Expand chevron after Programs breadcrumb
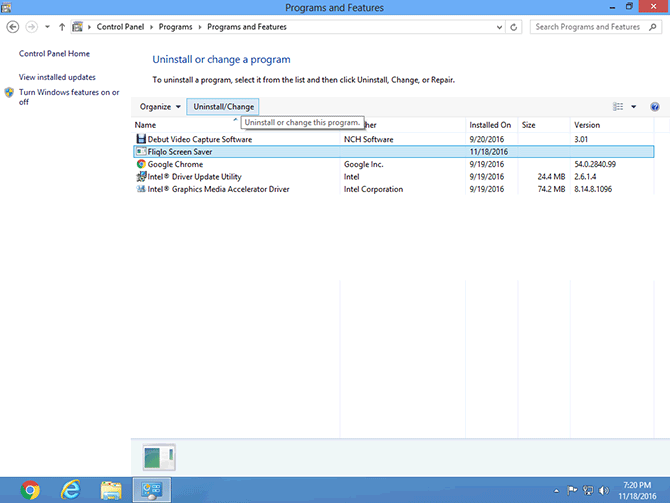670x503 pixels. 200,27
